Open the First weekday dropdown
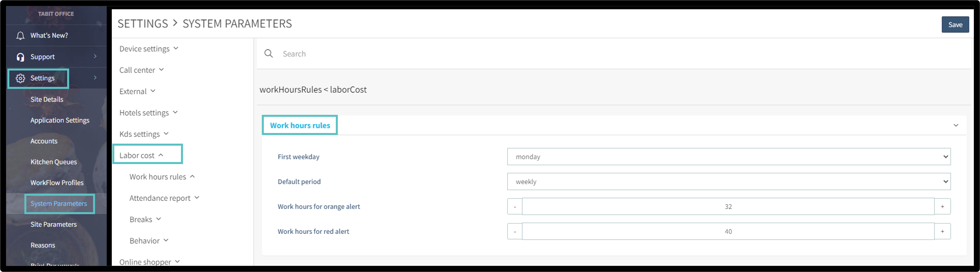This screenshot has width=980, height=272. (729, 157)
